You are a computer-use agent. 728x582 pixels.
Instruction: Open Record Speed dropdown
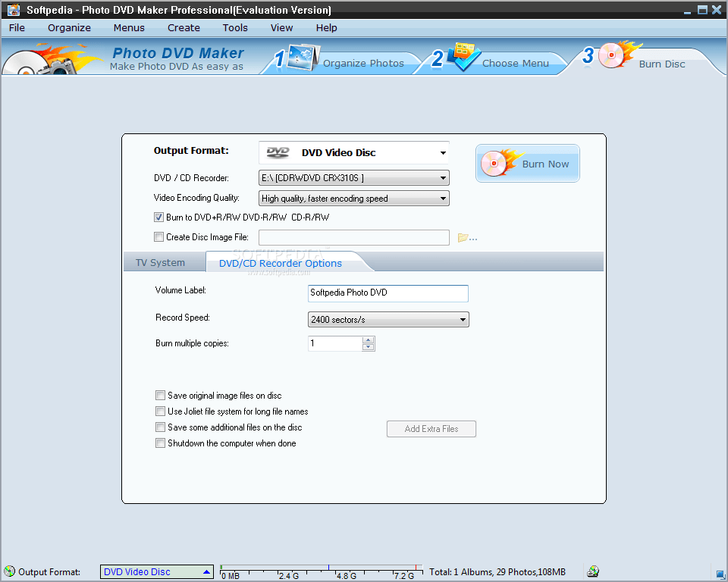(388, 319)
